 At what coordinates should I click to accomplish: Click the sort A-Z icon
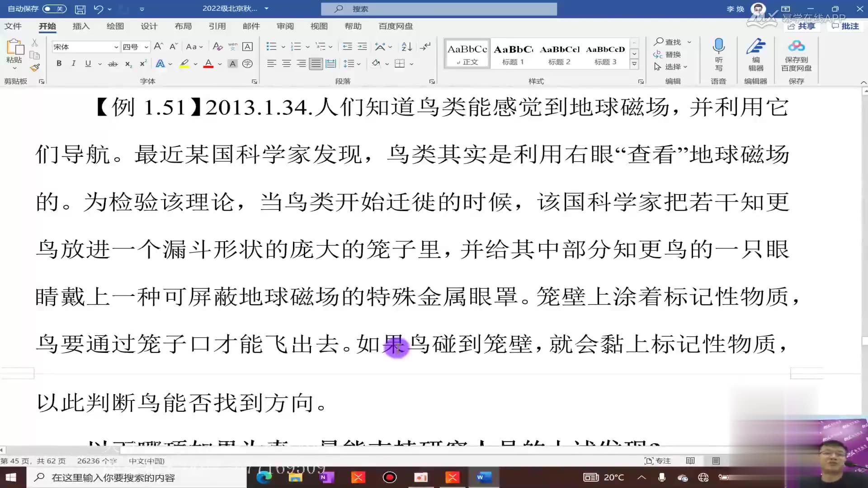(x=406, y=47)
